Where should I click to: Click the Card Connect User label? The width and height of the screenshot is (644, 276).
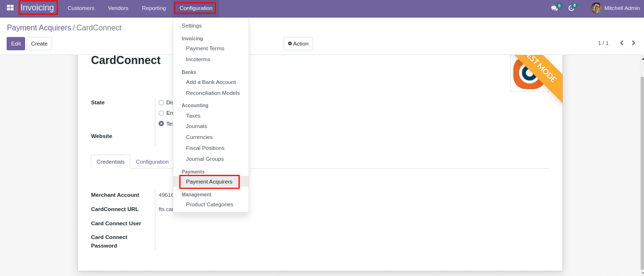(116, 223)
